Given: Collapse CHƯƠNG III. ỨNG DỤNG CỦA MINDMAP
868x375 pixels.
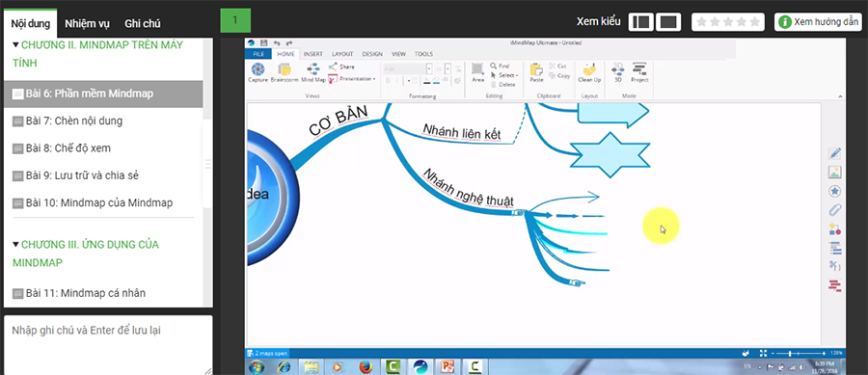Looking at the screenshot, I should pos(15,245).
